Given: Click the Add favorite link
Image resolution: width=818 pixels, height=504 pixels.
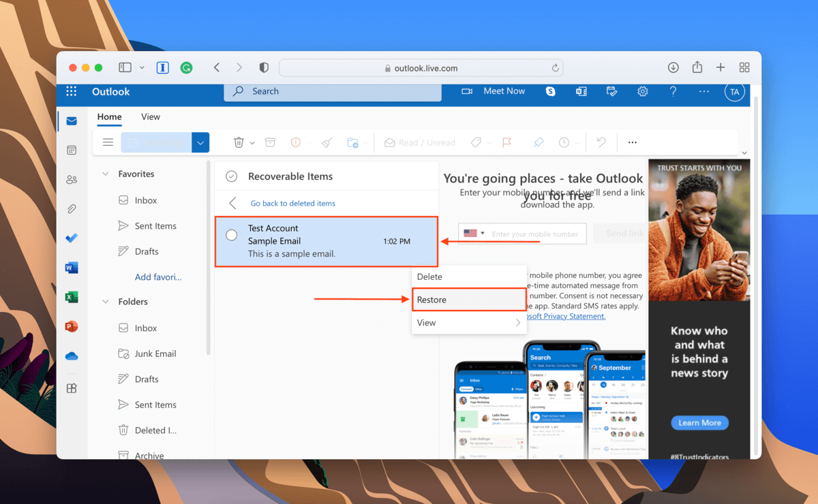Looking at the screenshot, I should [x=158, y=277].
